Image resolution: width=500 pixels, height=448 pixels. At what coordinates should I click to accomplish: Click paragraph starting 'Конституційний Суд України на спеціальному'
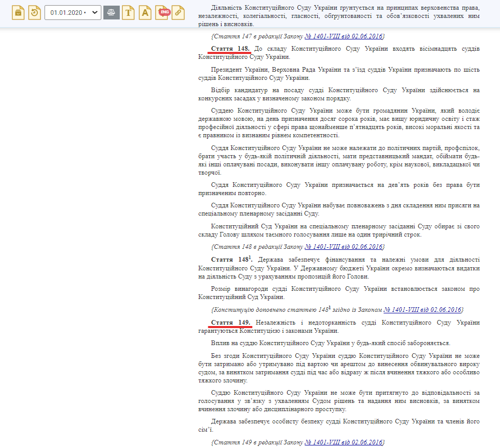point(339,230)
